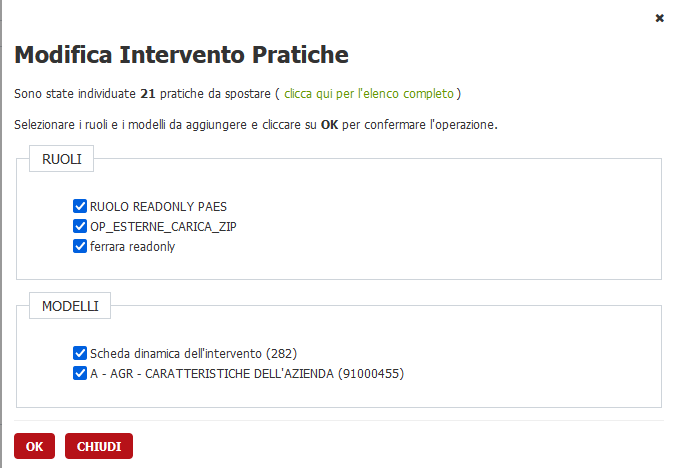Open the 'clicca qui per l'elenco completo' link
Viewport: 676px width, 468px height.
click(369, 94)
